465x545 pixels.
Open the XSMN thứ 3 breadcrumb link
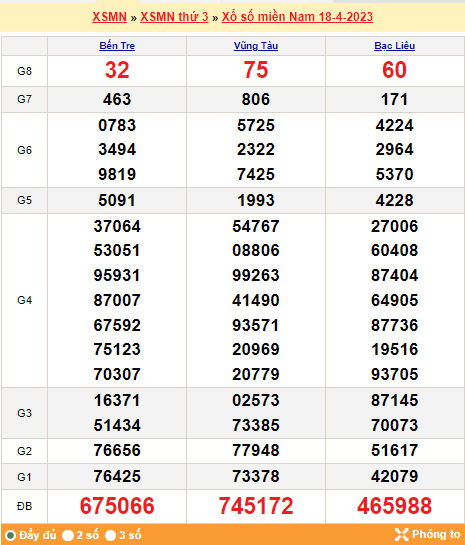pos(174,17)
